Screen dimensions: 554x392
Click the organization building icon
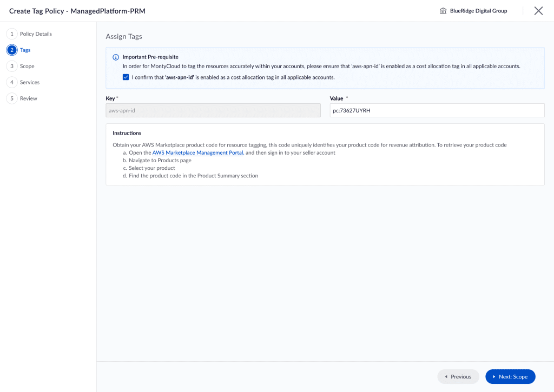pyautogui.click(x=443, y=11)
